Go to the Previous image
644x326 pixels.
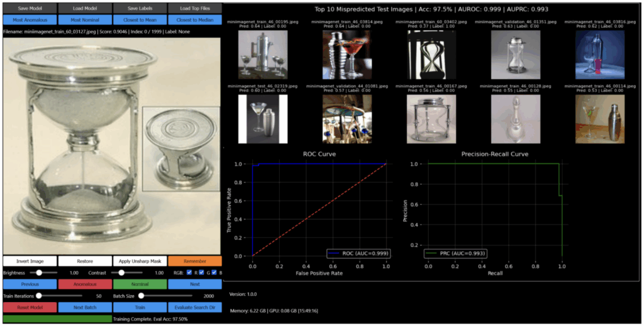pyautogui.click(x=30, y=284)
